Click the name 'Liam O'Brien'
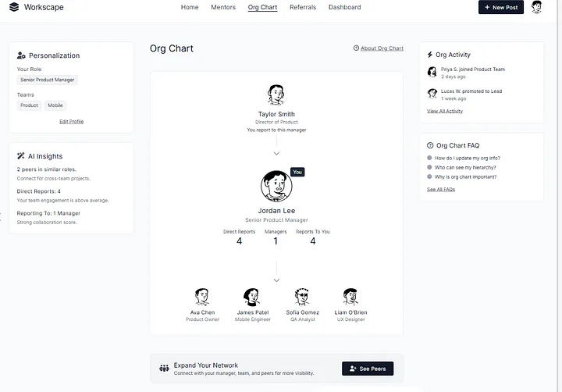 (x=351, y=312)
